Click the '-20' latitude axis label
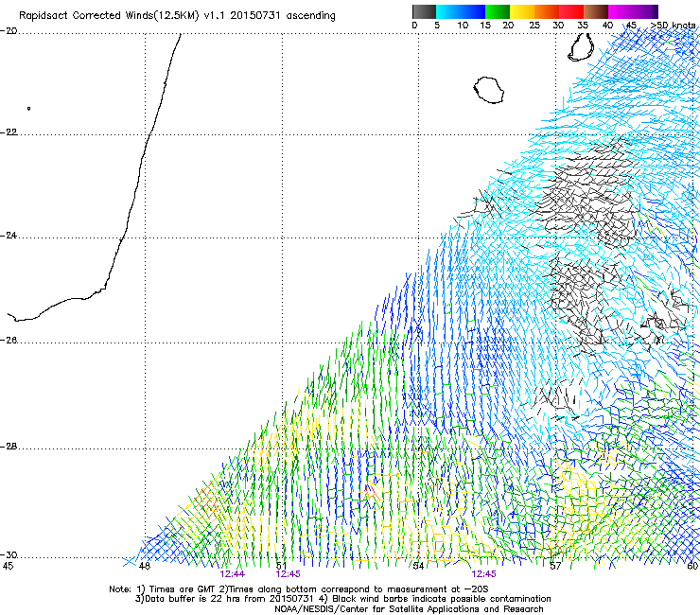 pos(9,31)
